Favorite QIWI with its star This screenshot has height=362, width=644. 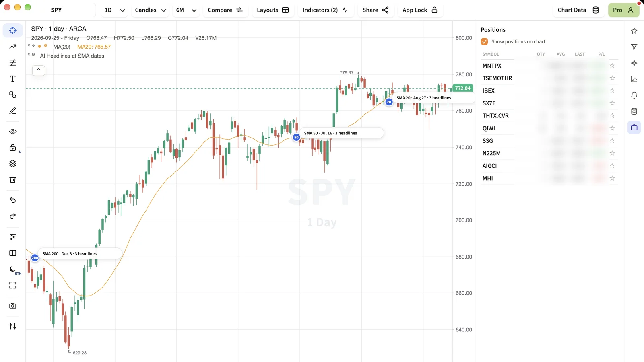point(612,128)
